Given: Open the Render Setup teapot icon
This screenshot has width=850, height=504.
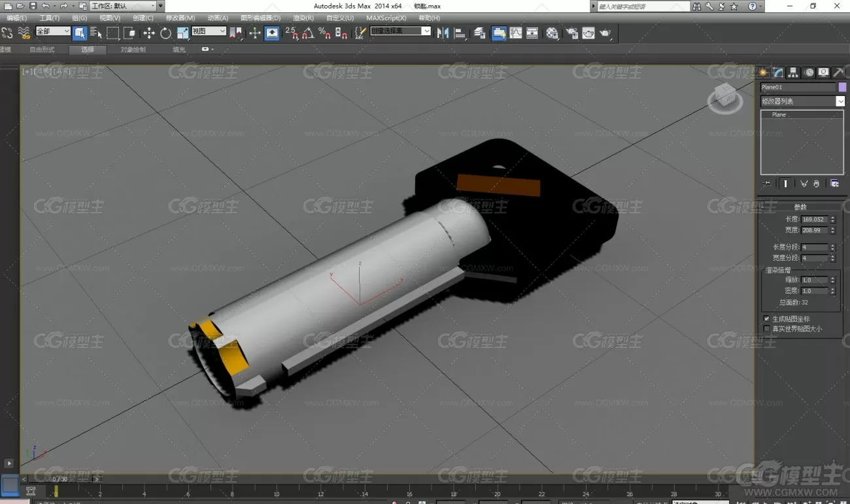Looking at the screenshot, I should pos(572,33).
